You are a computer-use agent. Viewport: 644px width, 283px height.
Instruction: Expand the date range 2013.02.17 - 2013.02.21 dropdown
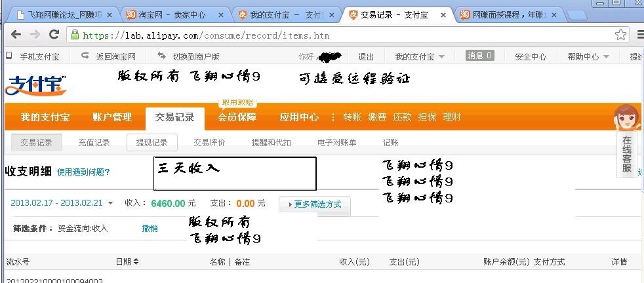point(62,204)
